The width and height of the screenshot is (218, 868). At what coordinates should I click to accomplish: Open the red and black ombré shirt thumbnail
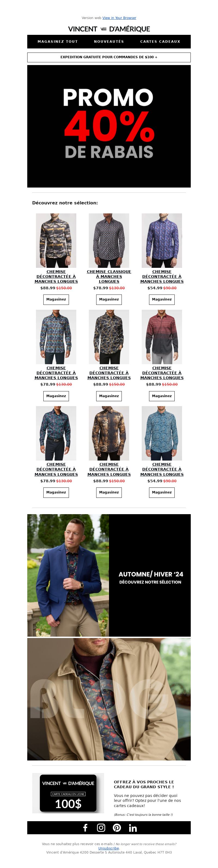click(162, 337)
